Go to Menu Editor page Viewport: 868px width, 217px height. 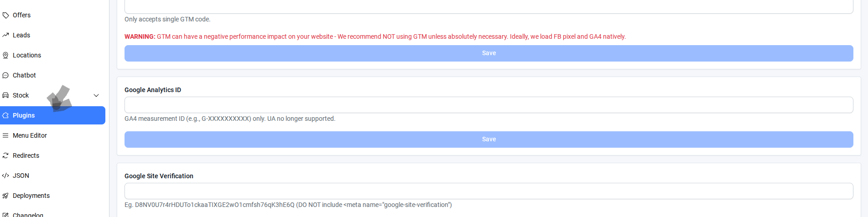click(x=30, y=135)
